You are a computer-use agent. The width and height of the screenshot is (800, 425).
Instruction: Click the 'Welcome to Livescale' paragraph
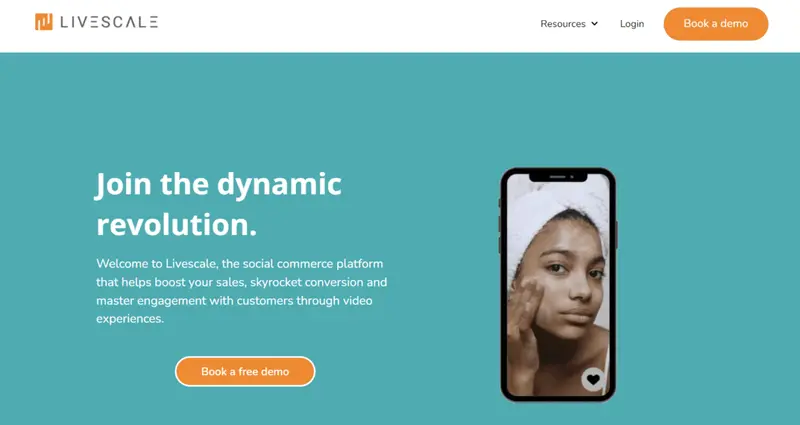pyautogui.click(x=242, y=291)
